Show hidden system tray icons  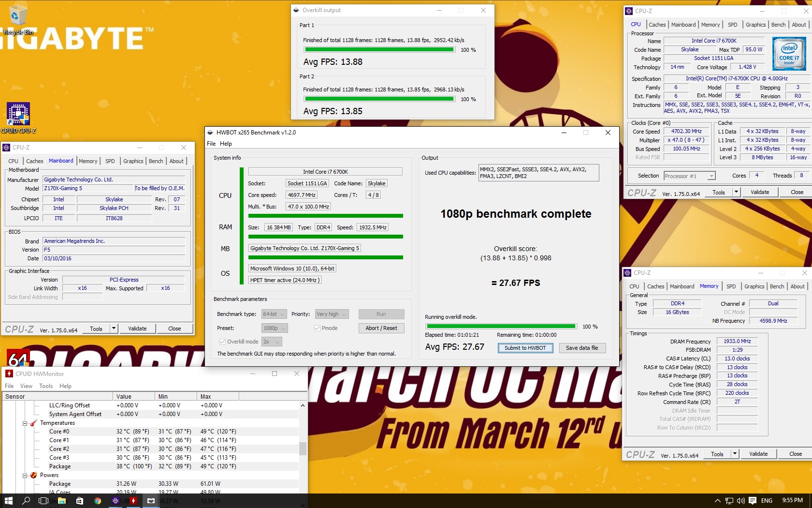(x=718, y=501)
